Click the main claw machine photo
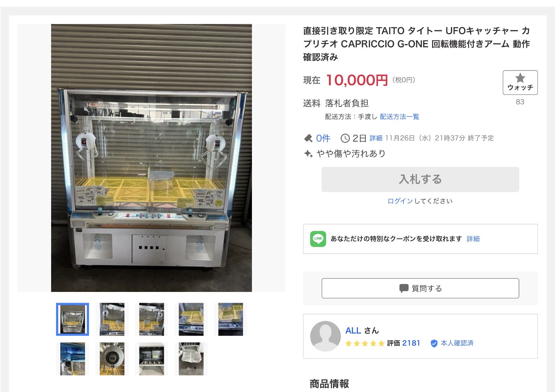The width and height of the screenshot is (559, 392). [x=151, y=158]
